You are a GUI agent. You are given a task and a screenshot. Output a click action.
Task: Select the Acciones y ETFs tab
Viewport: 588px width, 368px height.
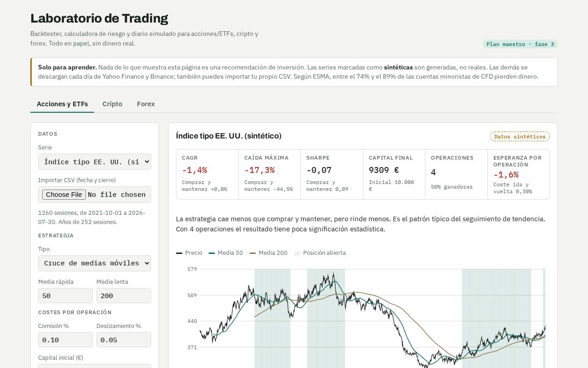[x=62, y=104]
